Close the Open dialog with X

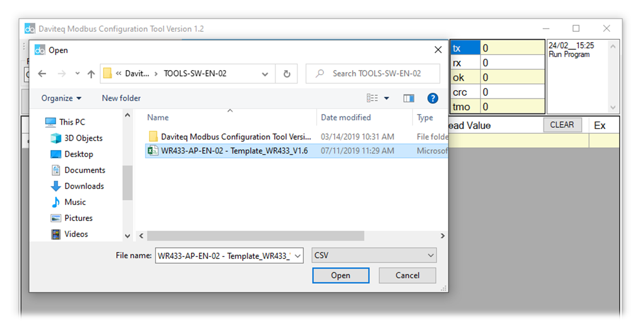point(438,50)
